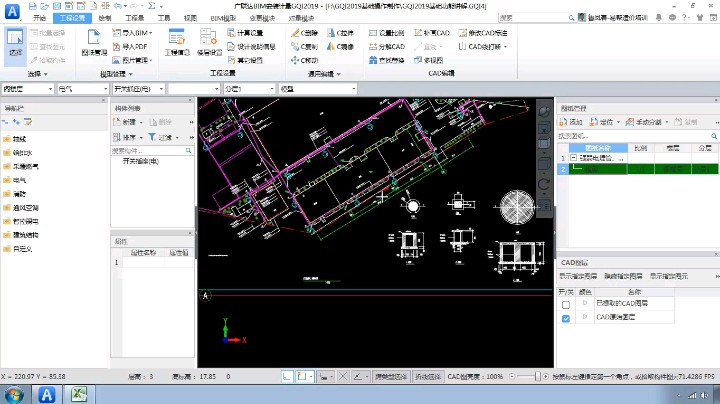This screenshot has width=720, height=404.
Task: Click the undo arrow in quick access toolbar
Action: (x=118, y=6)
